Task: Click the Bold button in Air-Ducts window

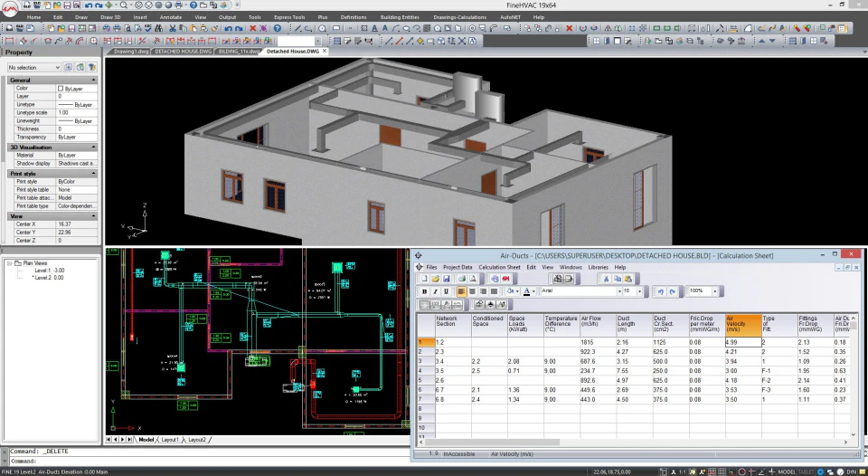Action: [x=424, y=291]
